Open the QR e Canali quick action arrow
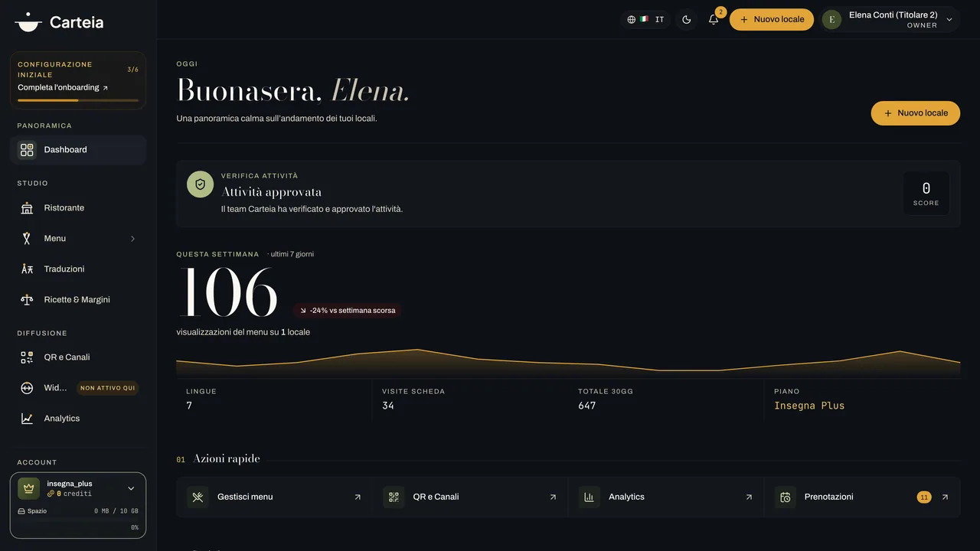This screenshot has height=551, width=980. 553,497
